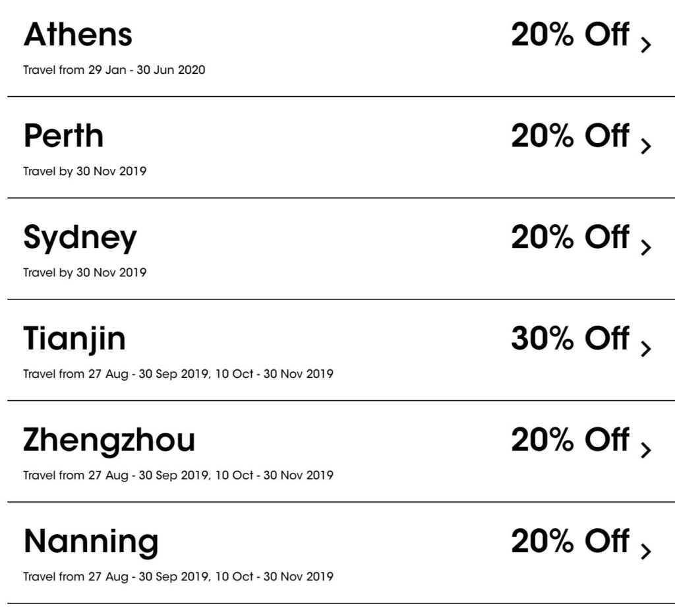This screenshot has width=675, height=616.
Task: Open the Athens destination heading
Action: click(x=78, y=34)
